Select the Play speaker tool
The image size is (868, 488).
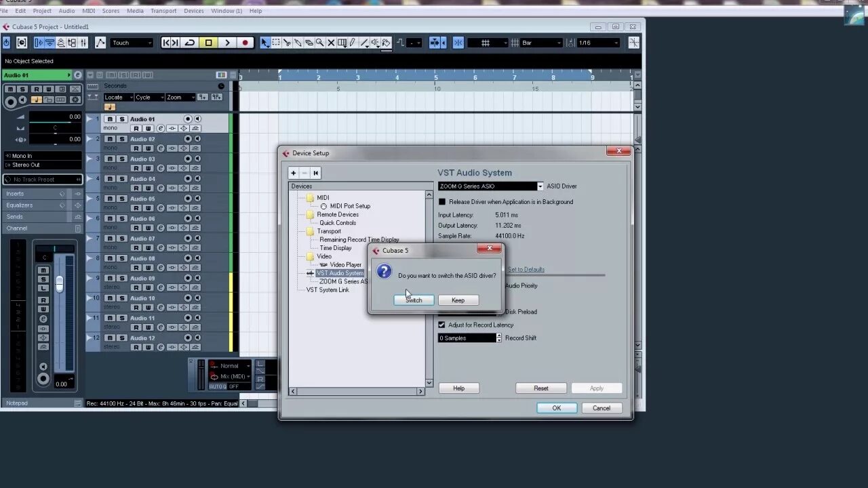click(375, 43)
